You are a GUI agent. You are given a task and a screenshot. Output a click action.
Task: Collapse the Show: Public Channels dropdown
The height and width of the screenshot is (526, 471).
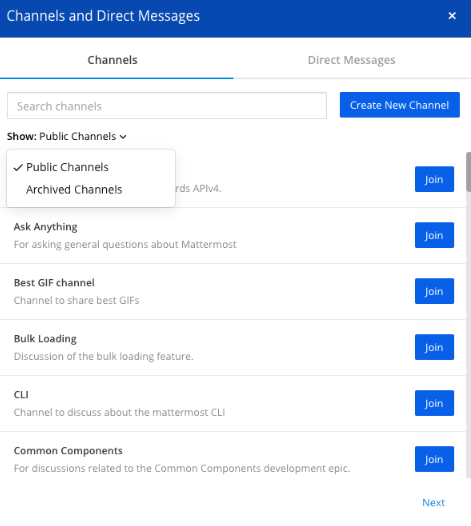coord(67,136)
